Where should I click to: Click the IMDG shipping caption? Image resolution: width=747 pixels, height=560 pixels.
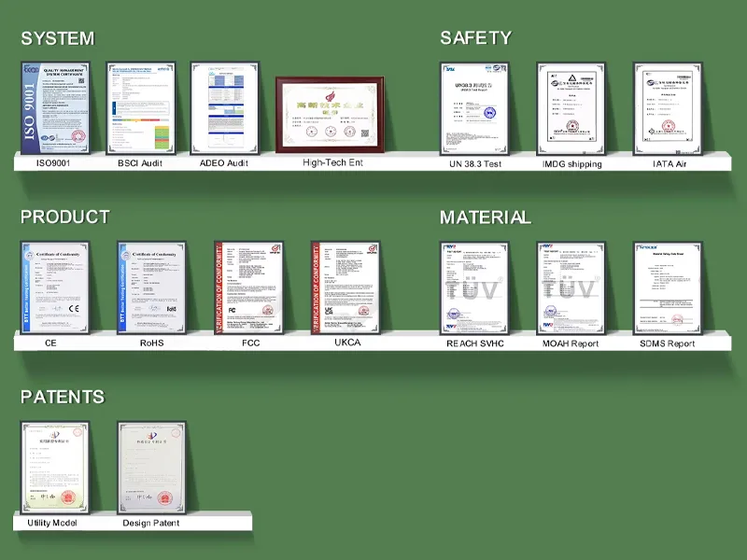pos(571,164)
